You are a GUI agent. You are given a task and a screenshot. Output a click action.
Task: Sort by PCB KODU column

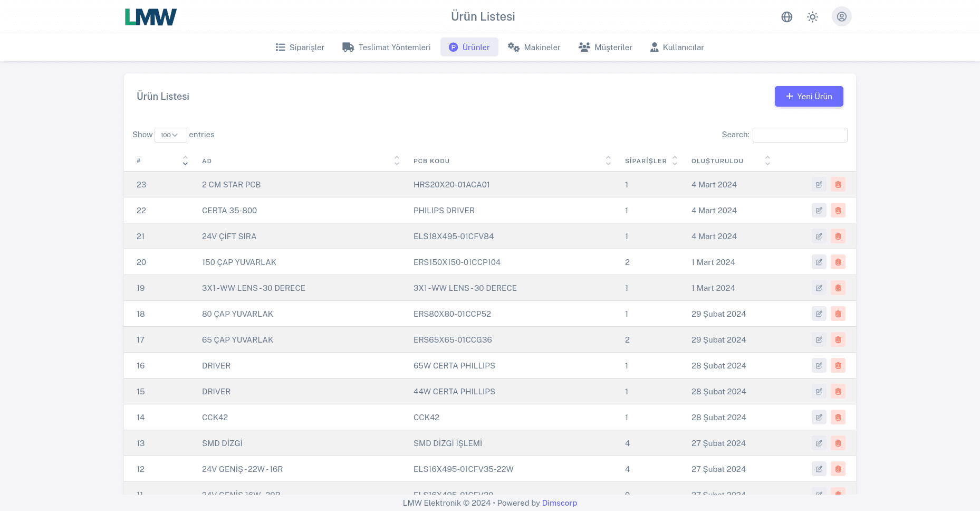point(431,161)
